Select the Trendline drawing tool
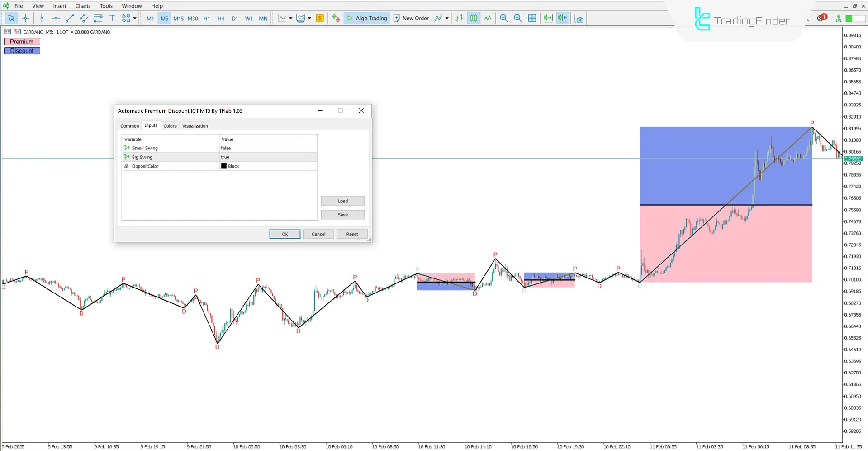Screen dimensions: 868x451 [x=70, y=18]
